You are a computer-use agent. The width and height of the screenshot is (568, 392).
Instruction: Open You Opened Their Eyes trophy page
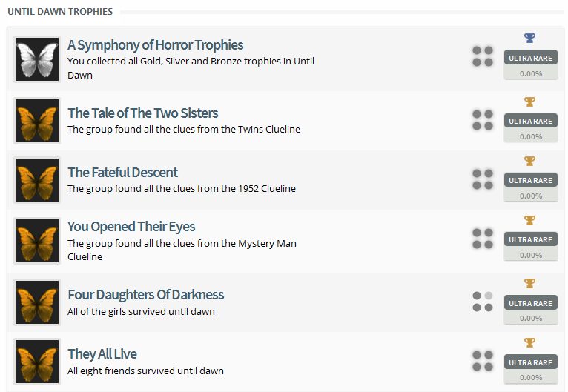[131, 227]
